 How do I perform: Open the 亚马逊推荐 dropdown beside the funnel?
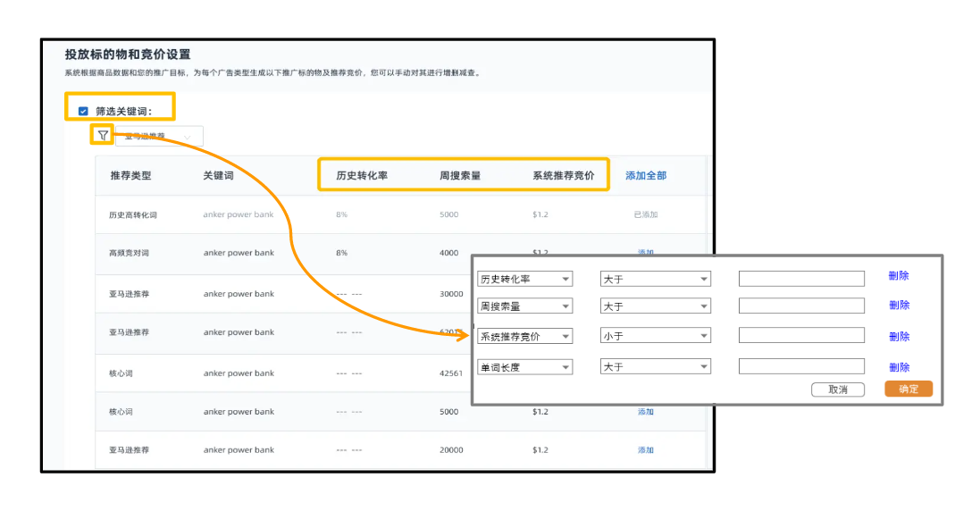click(x=159, y=136)
